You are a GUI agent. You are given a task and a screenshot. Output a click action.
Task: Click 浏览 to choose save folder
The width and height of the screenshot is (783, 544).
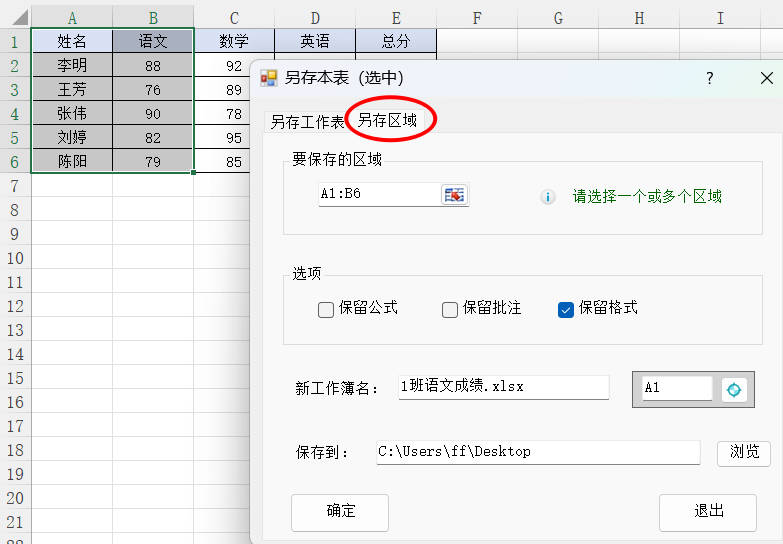click(744, 452)
